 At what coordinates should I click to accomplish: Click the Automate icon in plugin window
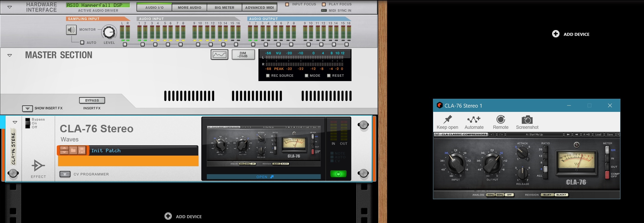tap(474, 119)
